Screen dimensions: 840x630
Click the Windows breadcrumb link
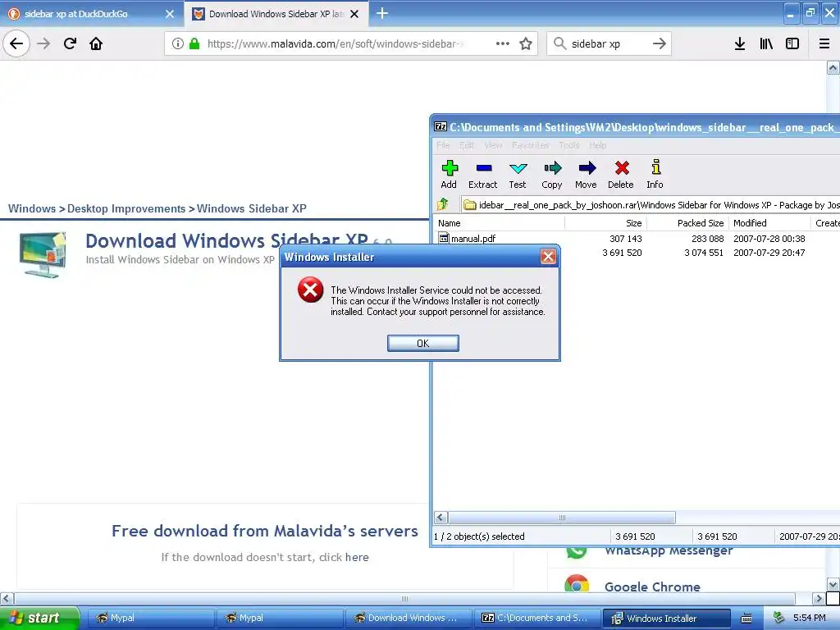(x=32, y=208)
